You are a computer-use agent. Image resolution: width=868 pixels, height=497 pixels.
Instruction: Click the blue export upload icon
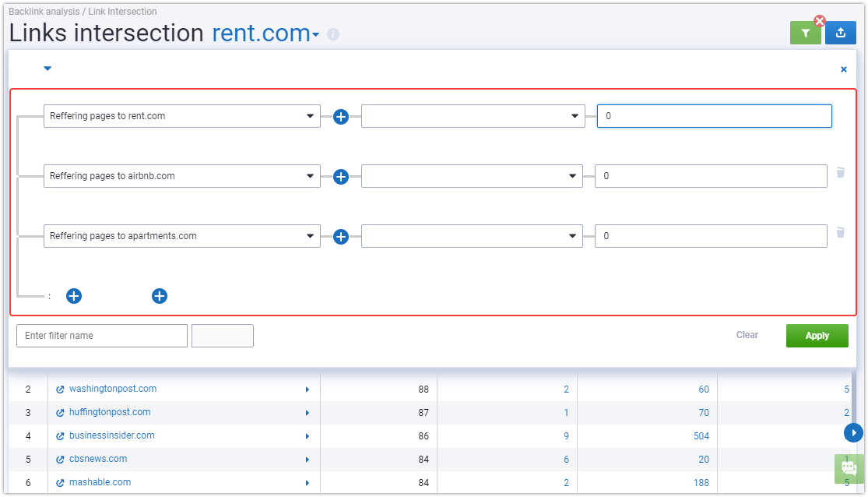tap(840, 33)
